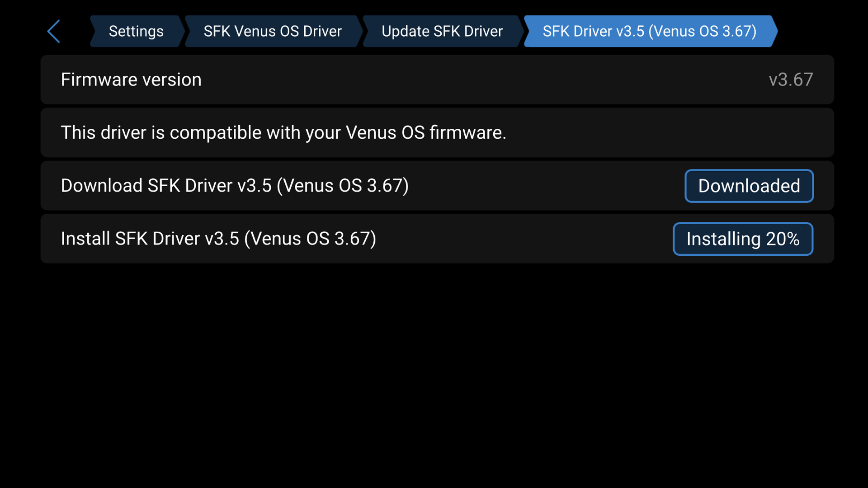Image resolution: width=868 pixels, height=488 pixels.
Task: Navigate back using the chevron icon
Action: click(x=53, y=31)
